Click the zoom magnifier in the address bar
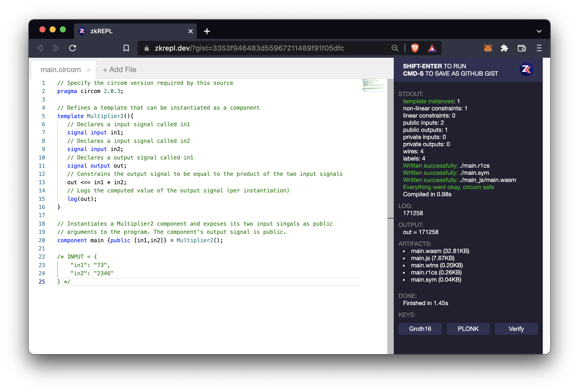The height and width of the screenshot is (392, 579). [395, 48]
